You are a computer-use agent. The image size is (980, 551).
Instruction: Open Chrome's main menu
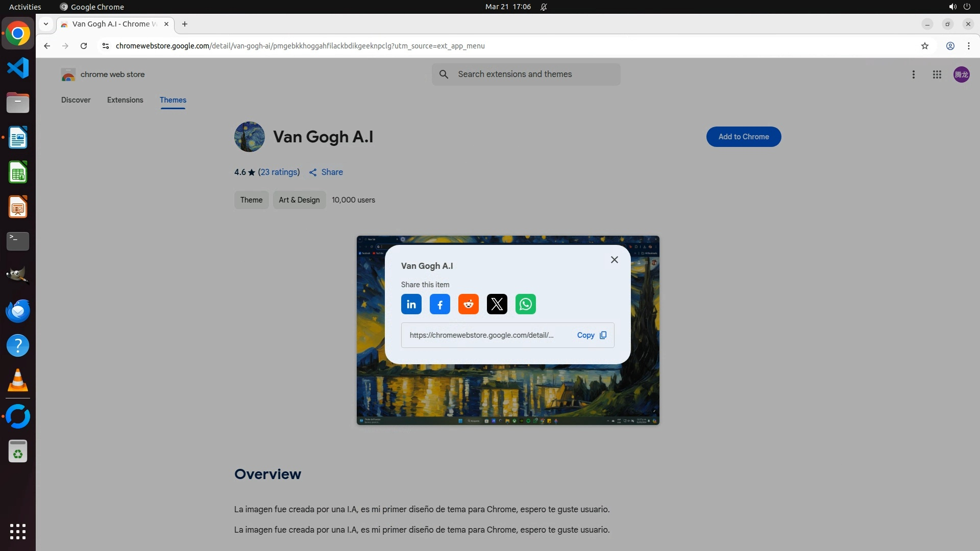pyautogui.click(x=968, y=46)
